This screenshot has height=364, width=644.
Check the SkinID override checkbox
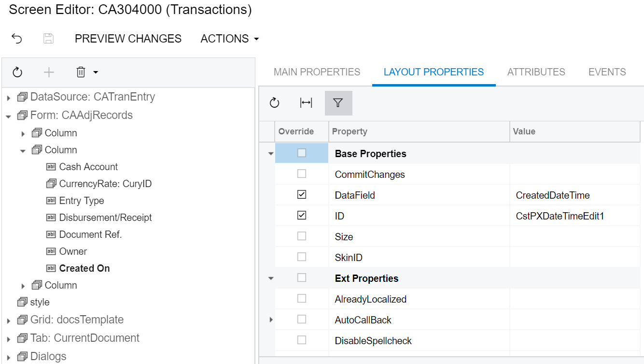tap(302, 257)
